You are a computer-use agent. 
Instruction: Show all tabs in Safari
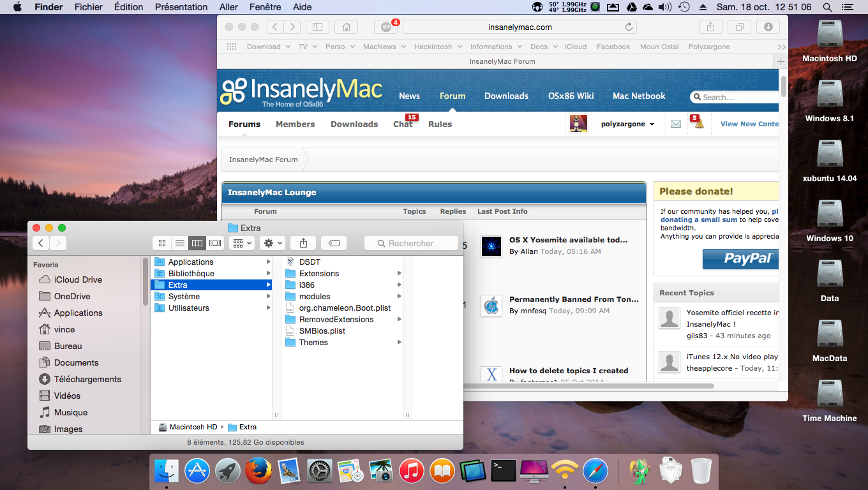tap(739, 27)
